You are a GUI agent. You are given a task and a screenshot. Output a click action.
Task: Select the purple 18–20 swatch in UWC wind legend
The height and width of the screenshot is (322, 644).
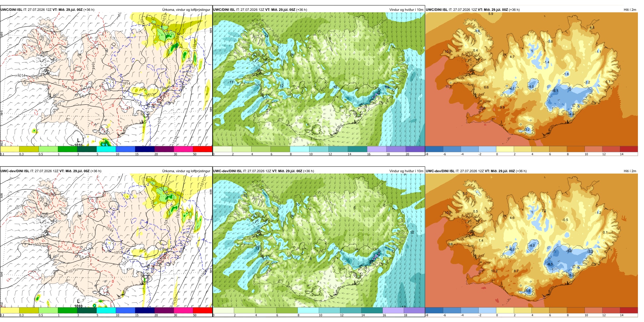tap(396, 149)
